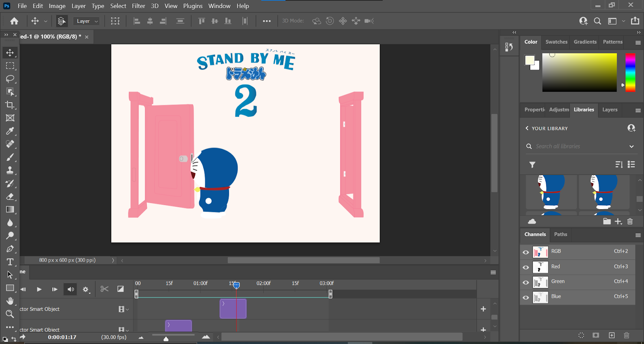Create new channel in Channels panel

coord(612,335)
